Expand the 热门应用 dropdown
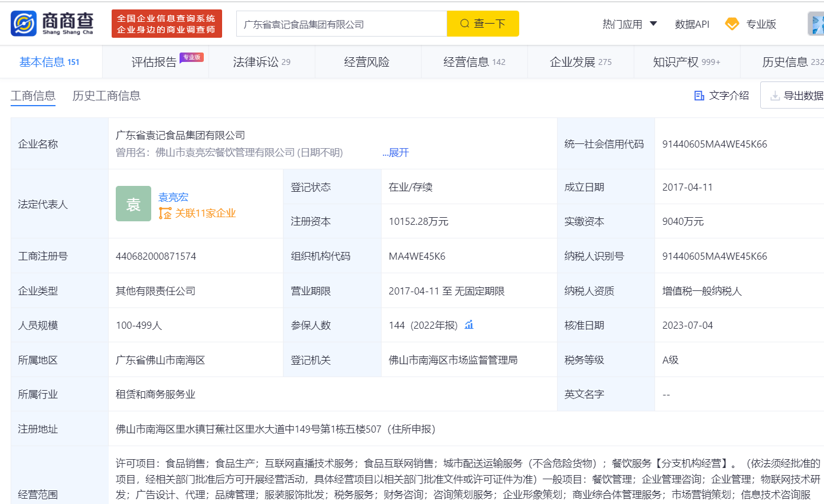This screenshot has height=504, width=824. coord(630,24)
